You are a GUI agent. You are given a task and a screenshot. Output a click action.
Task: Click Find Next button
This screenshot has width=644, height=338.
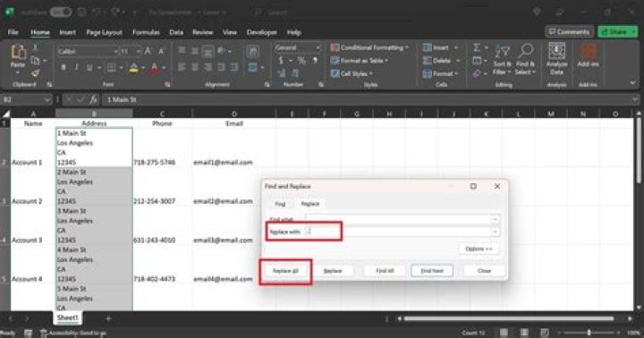click(x=432, y=271)
